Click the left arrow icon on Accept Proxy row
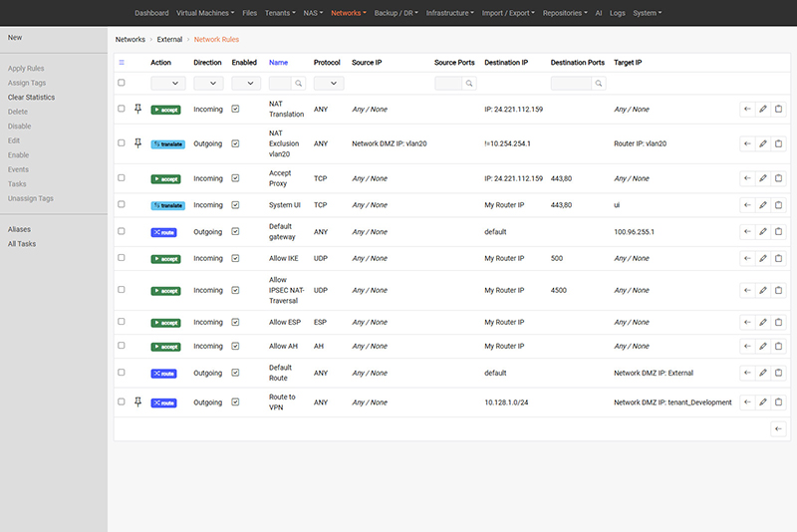Screen dimensions: 797x532 (747, 178)
